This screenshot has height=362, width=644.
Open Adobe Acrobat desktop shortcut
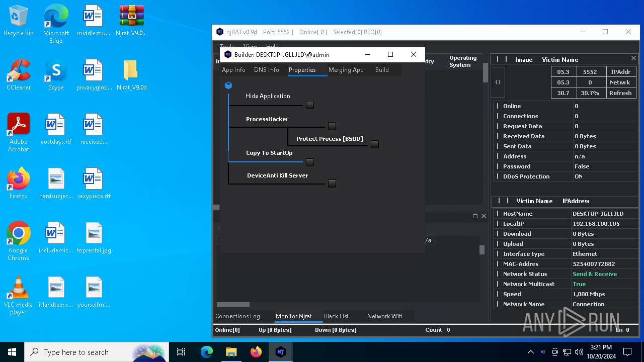pos(19,133)
